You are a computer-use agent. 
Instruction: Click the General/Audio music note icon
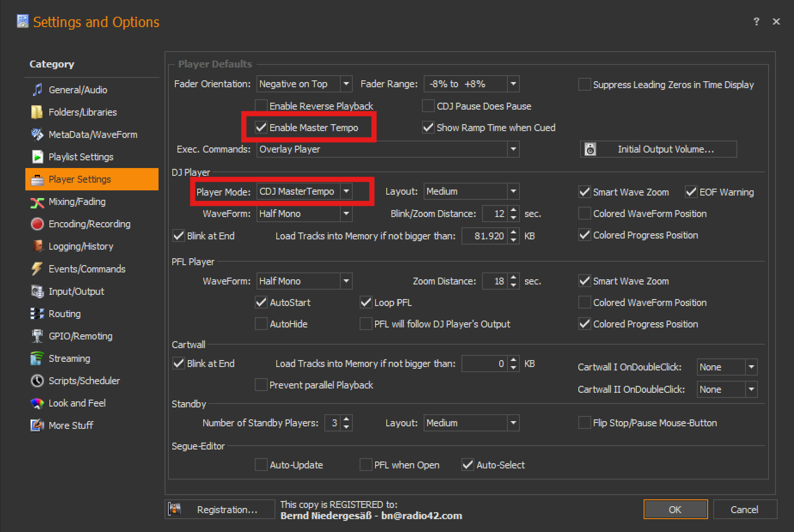37,89
